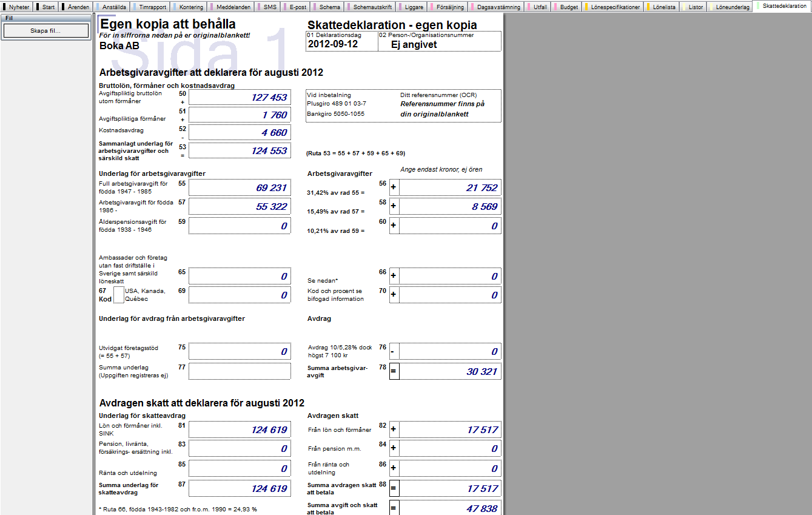Click the Boka AB company name
The image size is (812, 515).
(119, 45)
